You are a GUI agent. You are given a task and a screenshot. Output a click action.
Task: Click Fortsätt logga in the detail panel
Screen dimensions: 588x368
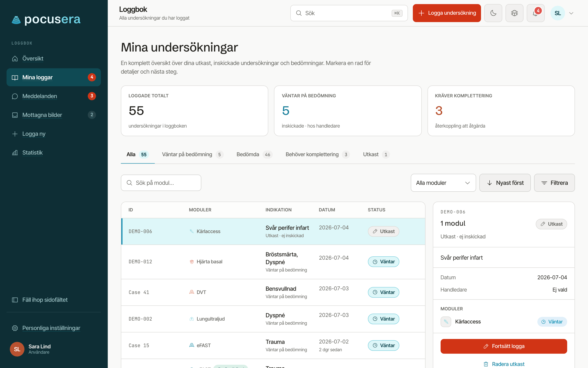[503, 346]
